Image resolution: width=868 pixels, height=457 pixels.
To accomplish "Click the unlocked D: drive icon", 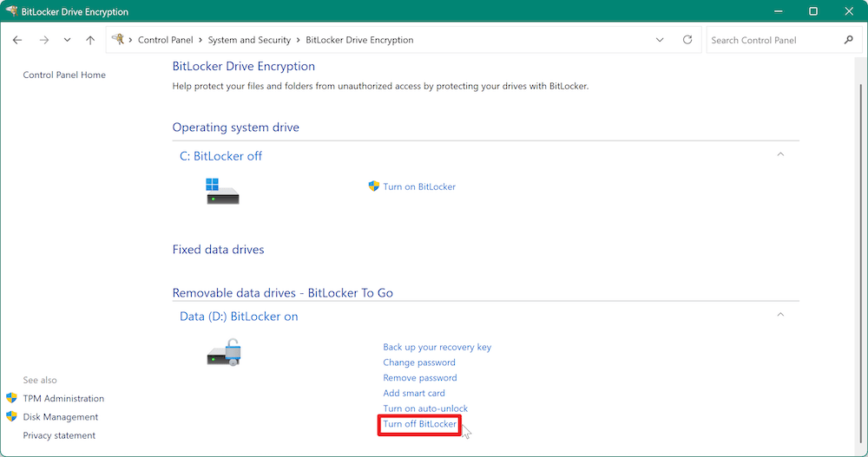I will (224, 352).
